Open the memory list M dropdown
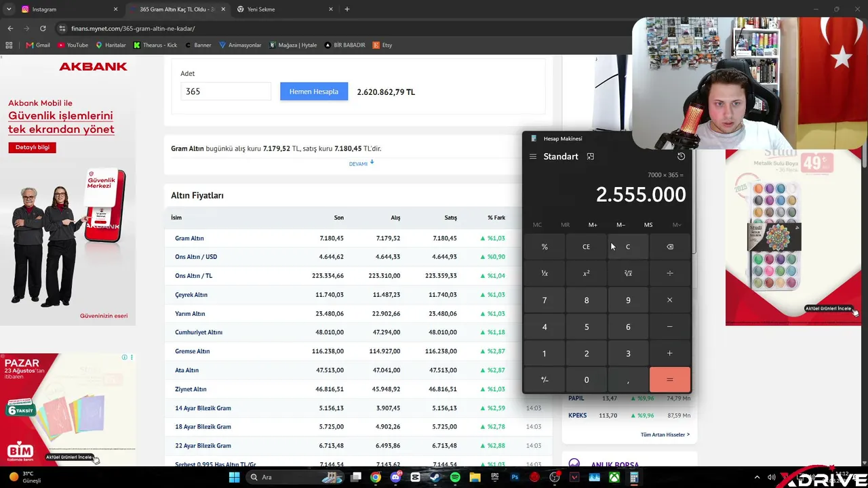Viewport: 868px width, 488px height. tap(676, 225)
